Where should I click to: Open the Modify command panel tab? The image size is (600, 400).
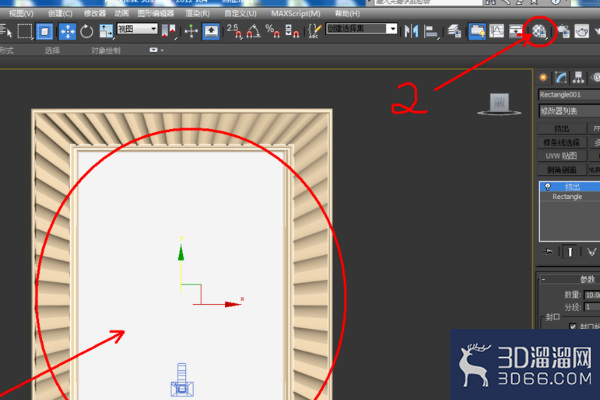pos(561,78)
